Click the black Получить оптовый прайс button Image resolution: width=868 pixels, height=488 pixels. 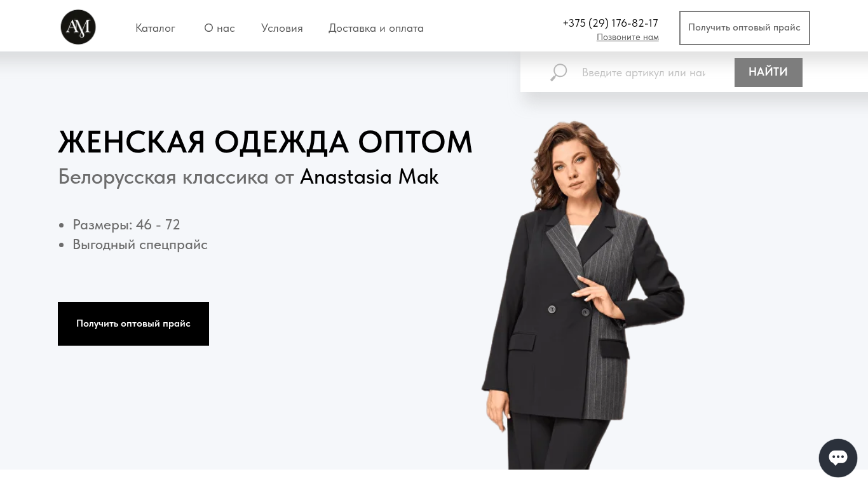(133, 323)
